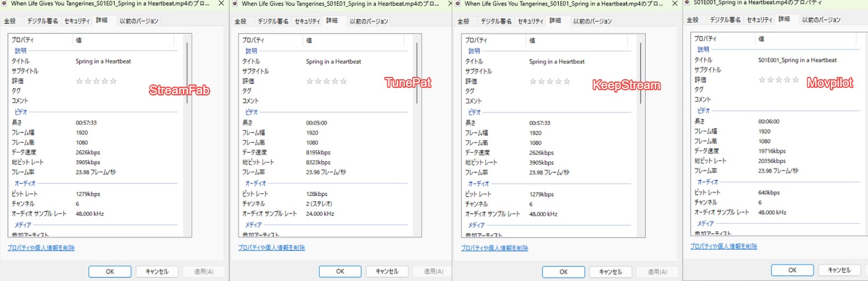This screenshot has width=868, height=281.
Task: Select the data rate value 8195kbps
Action: pos(318,153)
